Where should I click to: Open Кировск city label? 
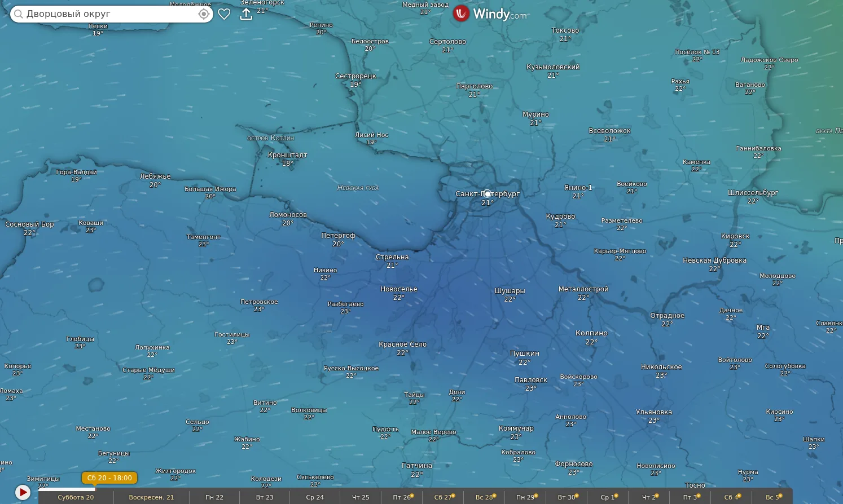click(735, 236)
